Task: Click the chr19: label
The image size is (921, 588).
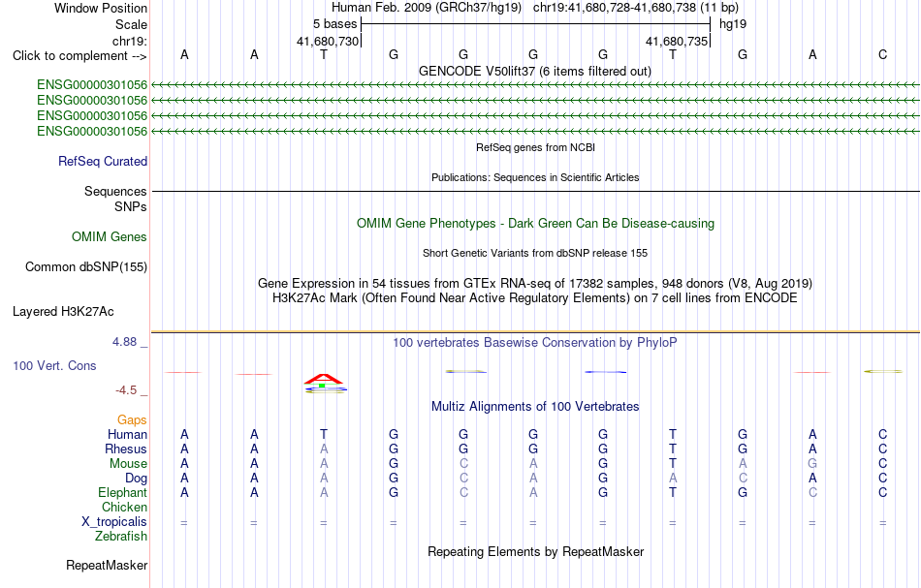Action: pos(130,41)
